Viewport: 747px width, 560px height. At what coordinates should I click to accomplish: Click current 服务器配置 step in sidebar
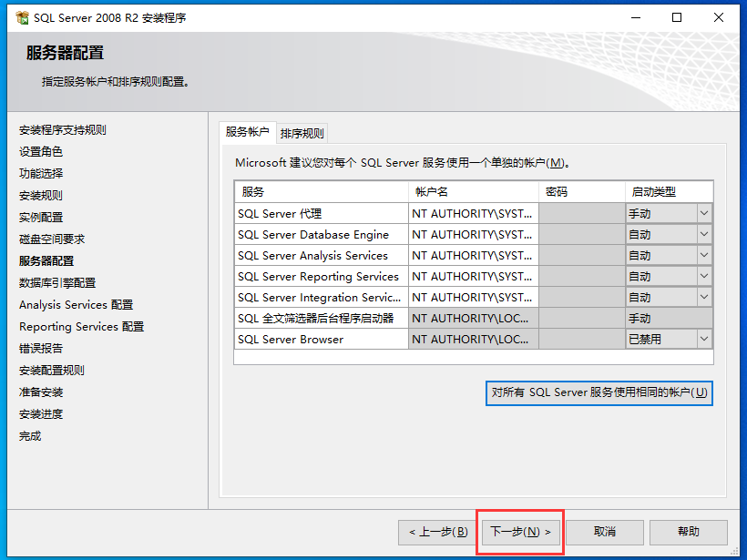point(46,261)
